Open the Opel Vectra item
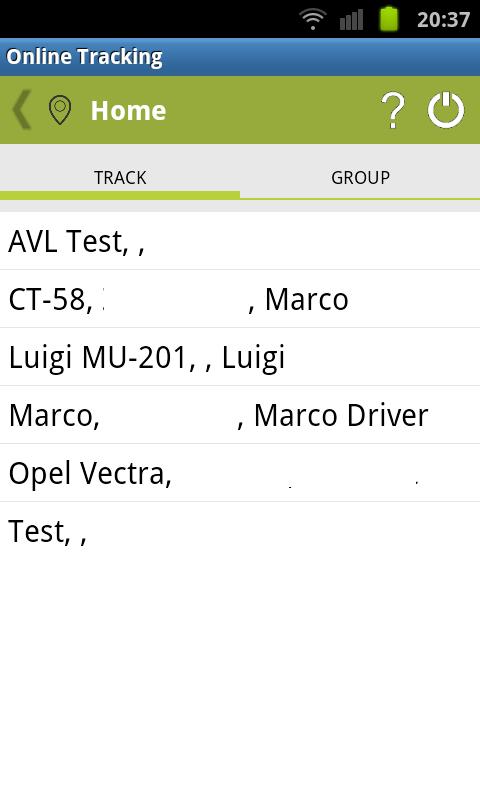Screen dimensions: 480x800 coord(240,473)
